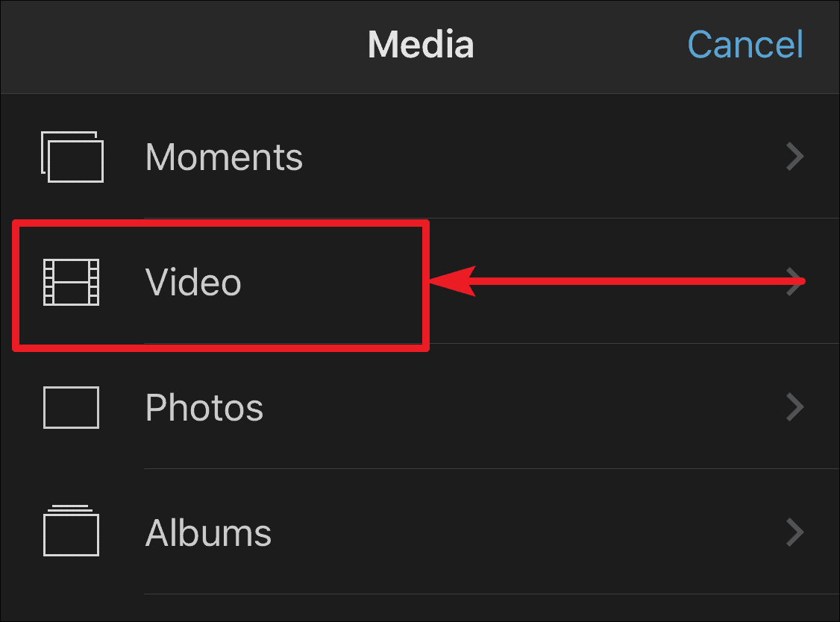Screen dimensions: 840x622
Task: Tap blank space between Albums label and chevron
Action: [528, 533]
